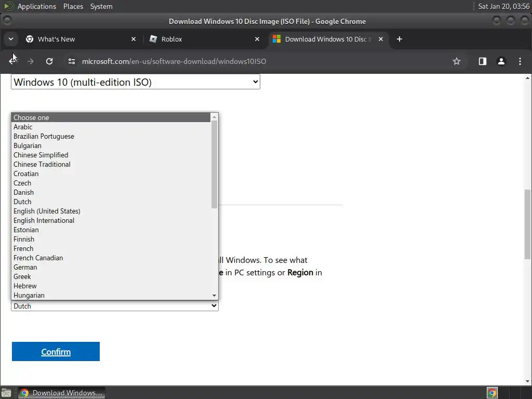Image resolution: width=532 pixels, height=399 pixels.
Task: Open site information icon in address bar
Action: pyautogui.click(x=72, y=61)
